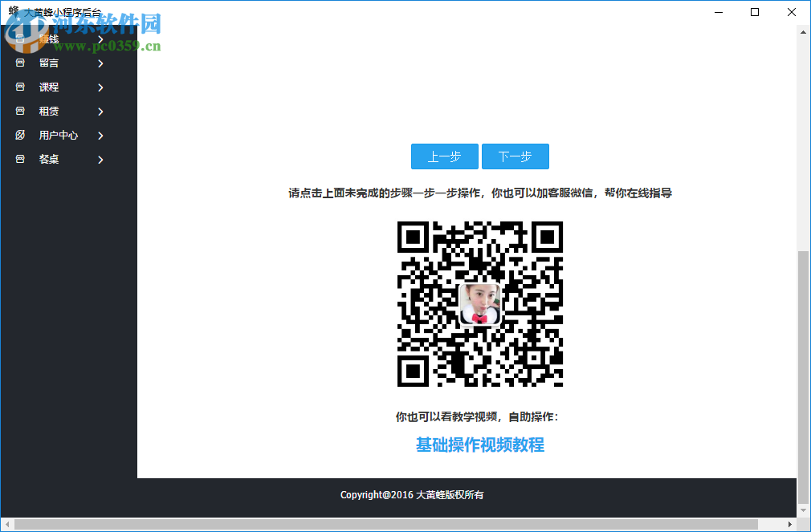Click the 上一步 button
The width and height of the screenshot is (811, 532).
[444, 156]
